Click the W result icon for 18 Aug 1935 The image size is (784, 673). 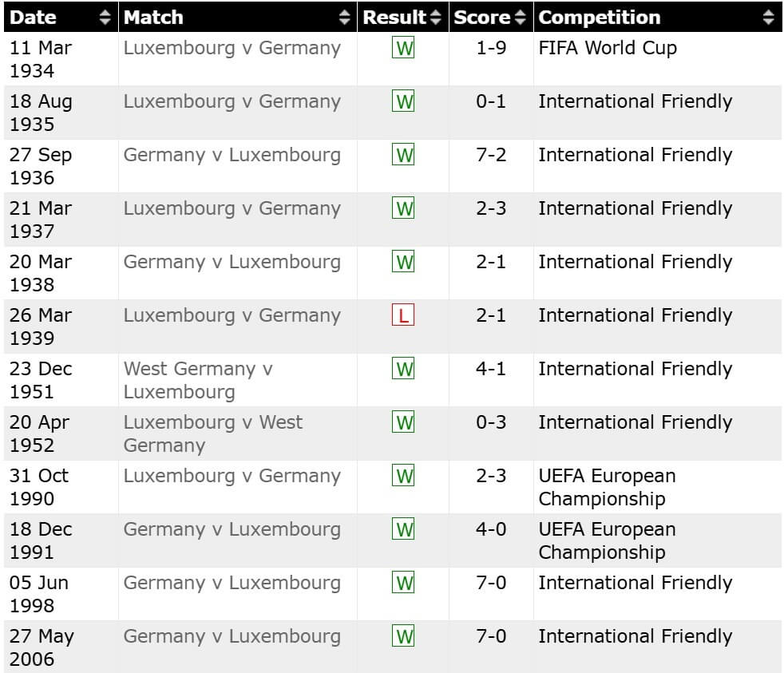pos(404,101)
